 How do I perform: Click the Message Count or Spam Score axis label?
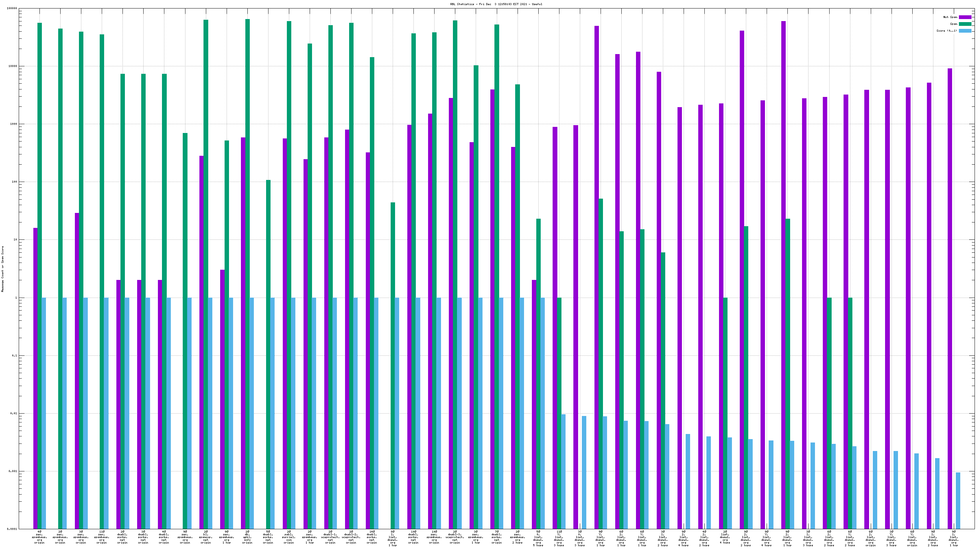coord(3,268)
